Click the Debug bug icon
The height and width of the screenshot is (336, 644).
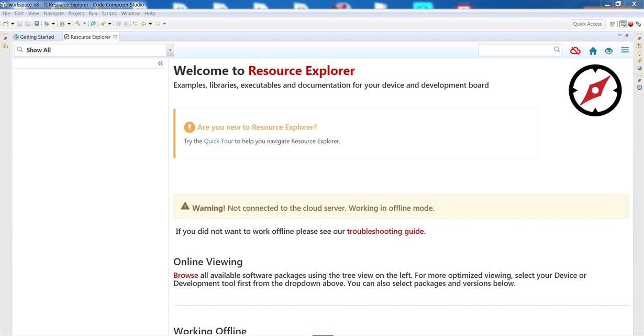click(x=47, y=24)
